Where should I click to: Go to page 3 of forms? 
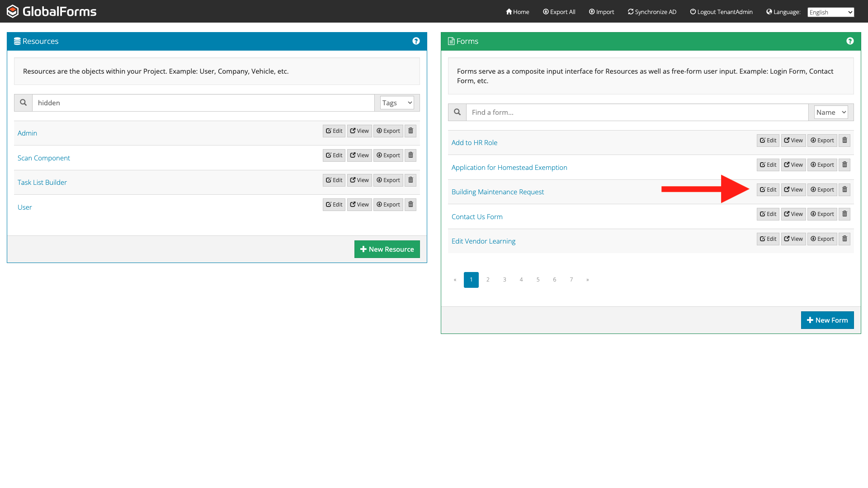505,280
